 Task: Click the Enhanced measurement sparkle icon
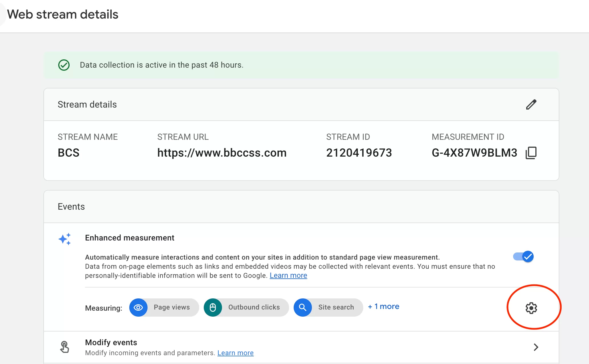(x=65, y=239)
